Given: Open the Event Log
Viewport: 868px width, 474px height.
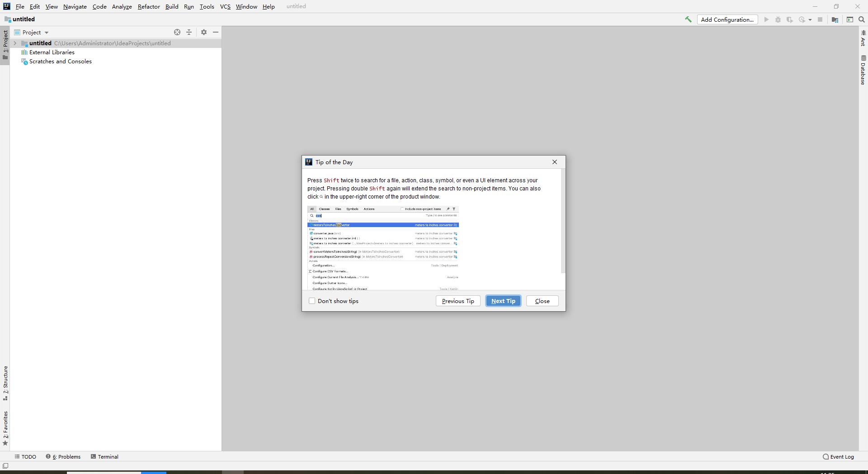Looking at the screenshot, I should click(839, 457).
